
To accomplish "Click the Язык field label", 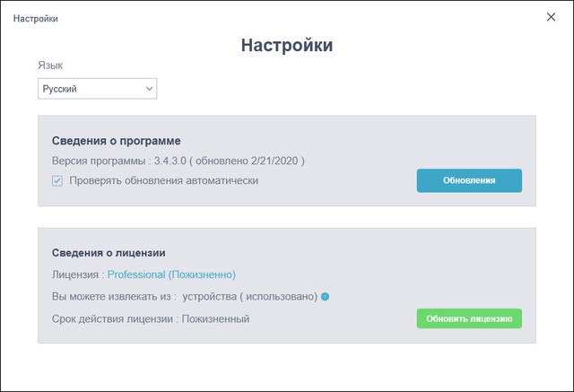I will click(50, 65).
